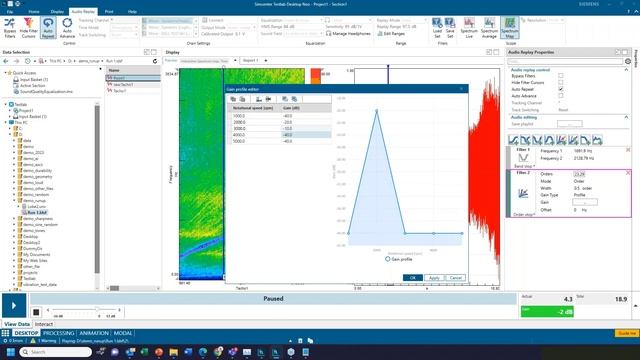Switch to the Print ribbon tab
This screenshot has height=360, width=640.
point(109,12)
